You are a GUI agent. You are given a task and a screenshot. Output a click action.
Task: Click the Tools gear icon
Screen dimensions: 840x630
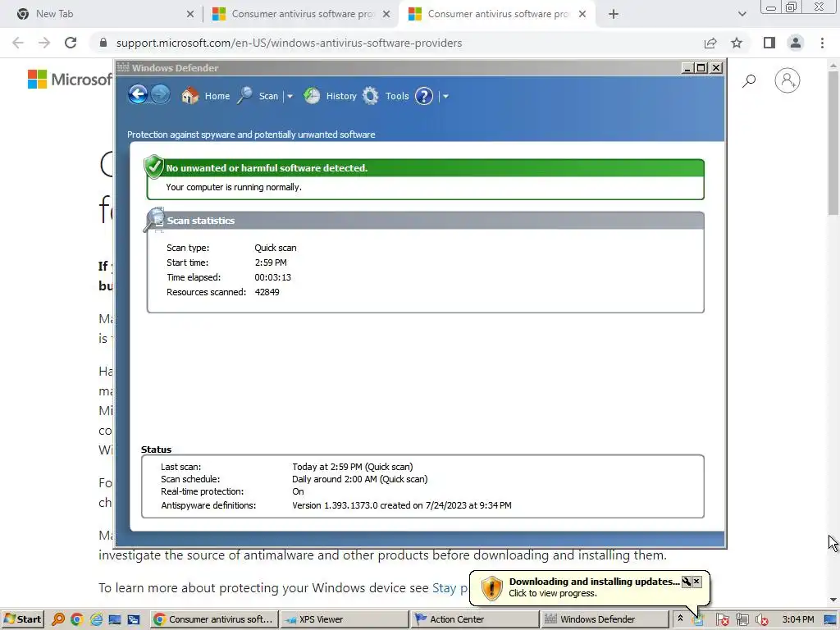[370, 96]
